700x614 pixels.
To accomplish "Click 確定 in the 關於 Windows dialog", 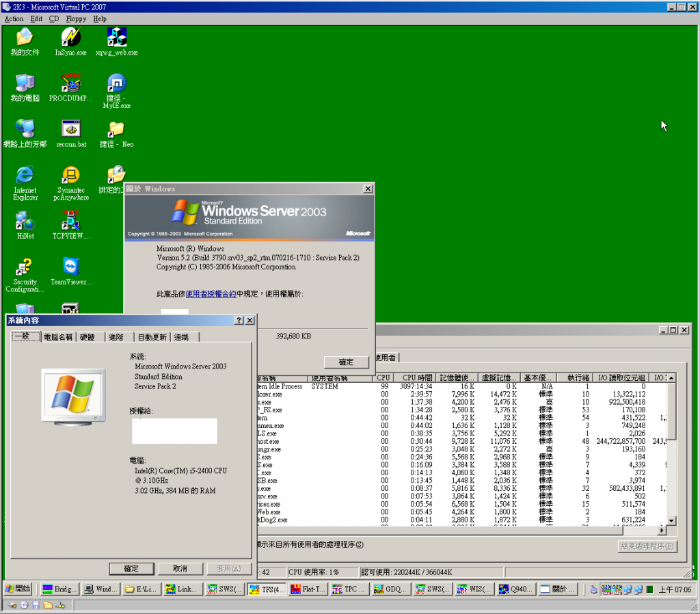I will pos(346,362).
